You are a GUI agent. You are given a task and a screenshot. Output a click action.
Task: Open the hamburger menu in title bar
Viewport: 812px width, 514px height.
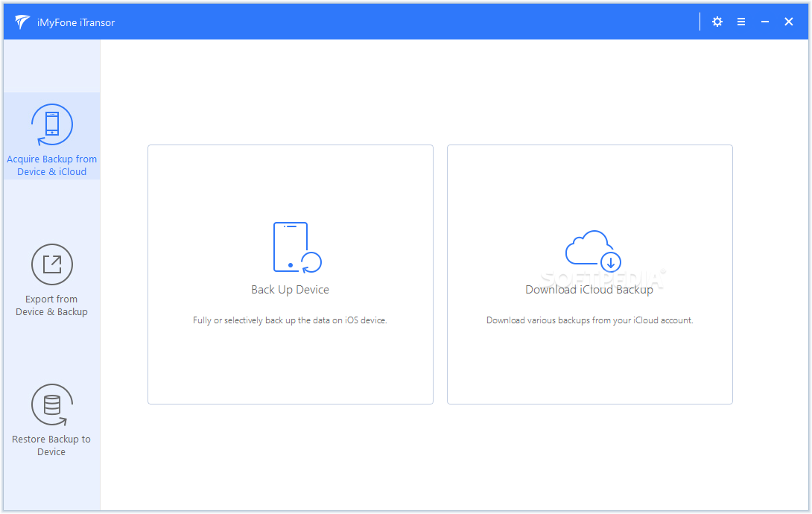pos(741,22)
